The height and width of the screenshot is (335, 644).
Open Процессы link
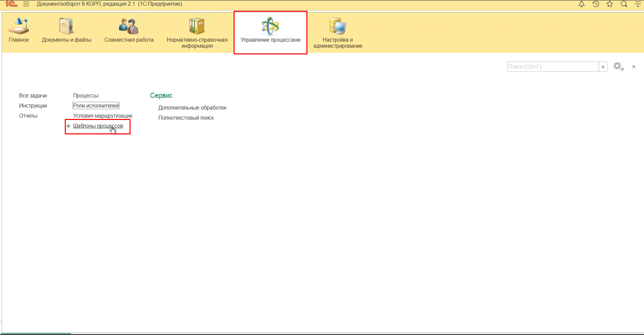pos(86,96)
